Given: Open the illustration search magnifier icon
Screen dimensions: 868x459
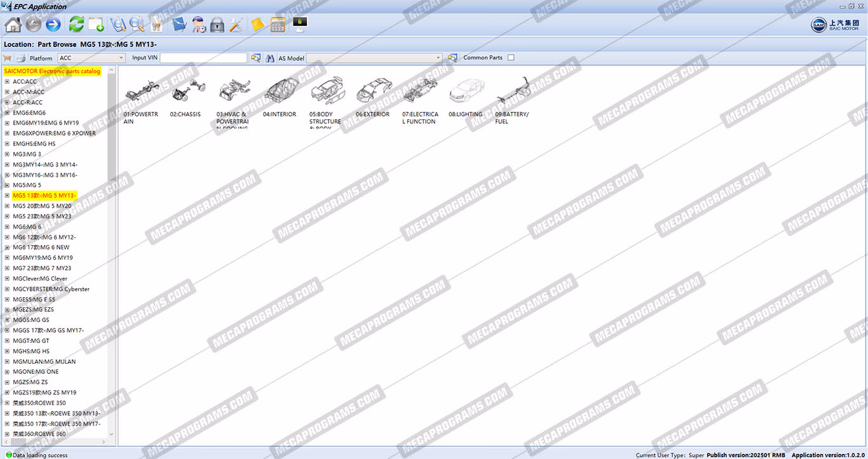Looking at the screenshot, I should click(x=118, y=25).
